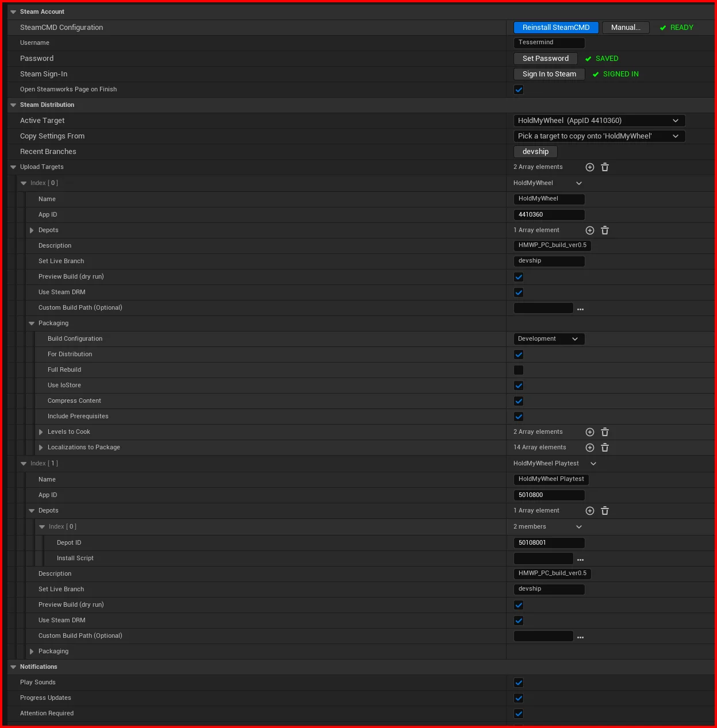Browse for Index 0 Custom Build Path
The width and height of the screenshot is (717, 728).
pyautogui.click(x=581, y=309)
